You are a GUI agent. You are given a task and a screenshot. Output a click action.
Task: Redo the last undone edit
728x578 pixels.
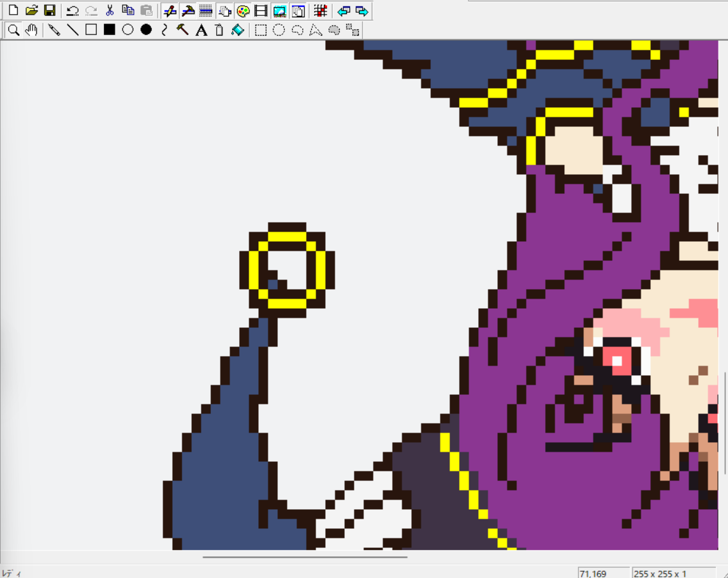(91, 10)
